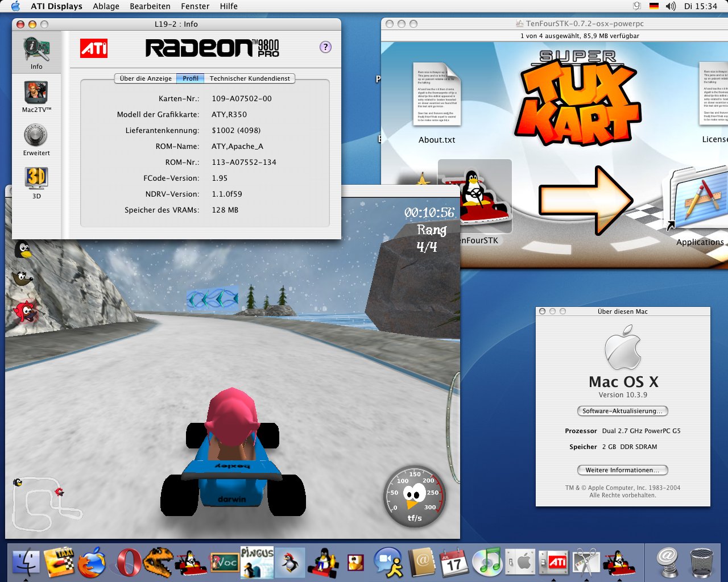Image resolution: width=728 pixels, height=582 pixels.
Task: Open Finder from the Dock
Action: [x=26, y=563]
